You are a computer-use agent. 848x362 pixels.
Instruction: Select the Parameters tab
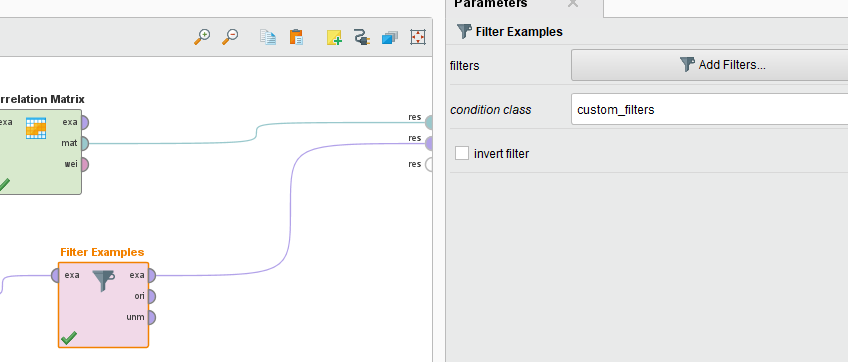coord(491,4)
